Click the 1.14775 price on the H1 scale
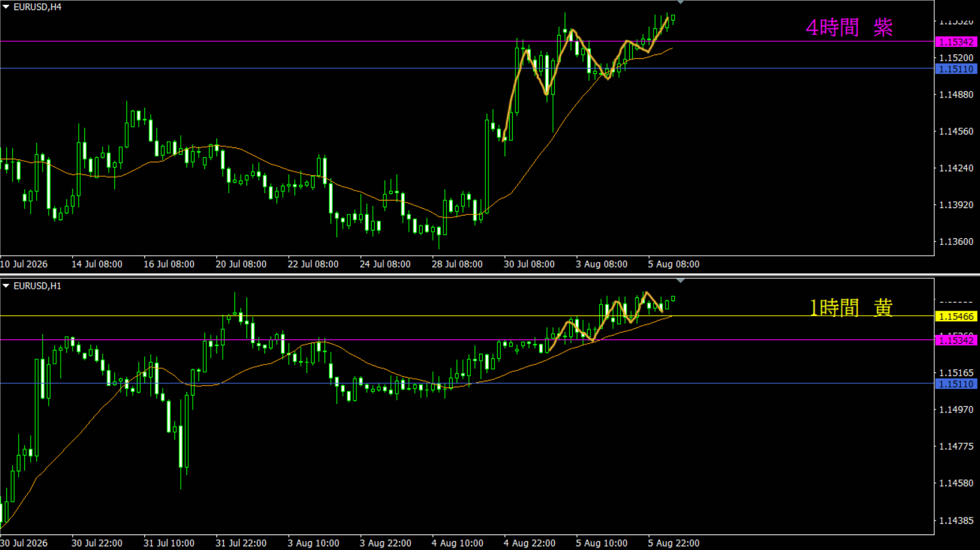Viewport: 980px width, 550px height. [x=956, y=446]
